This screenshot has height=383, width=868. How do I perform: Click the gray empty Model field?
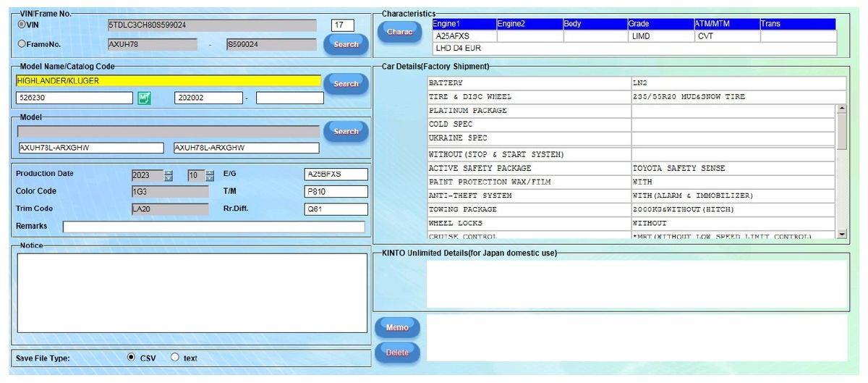(168, 132)
